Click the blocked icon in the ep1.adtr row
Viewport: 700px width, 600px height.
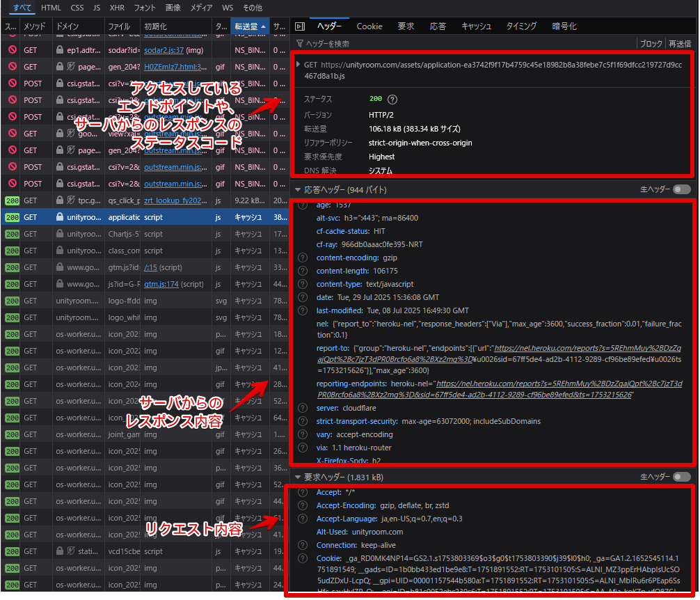tap(13, 50)
